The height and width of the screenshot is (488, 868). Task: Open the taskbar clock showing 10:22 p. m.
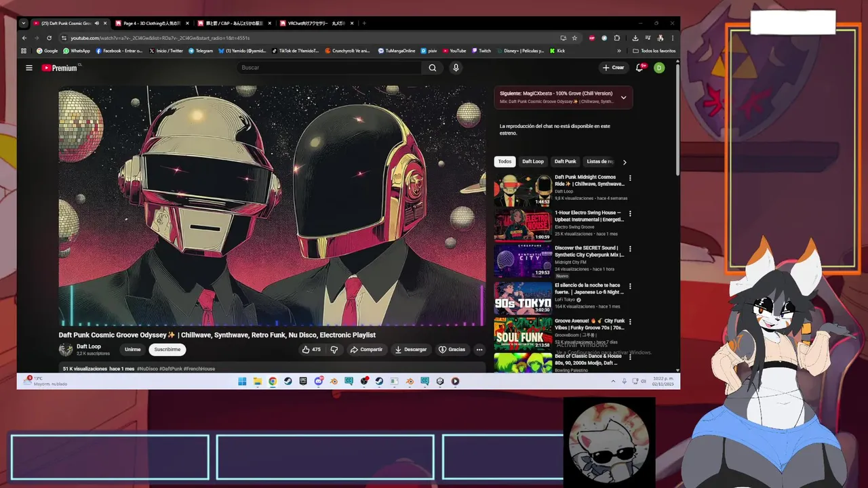tap(663, 381)
